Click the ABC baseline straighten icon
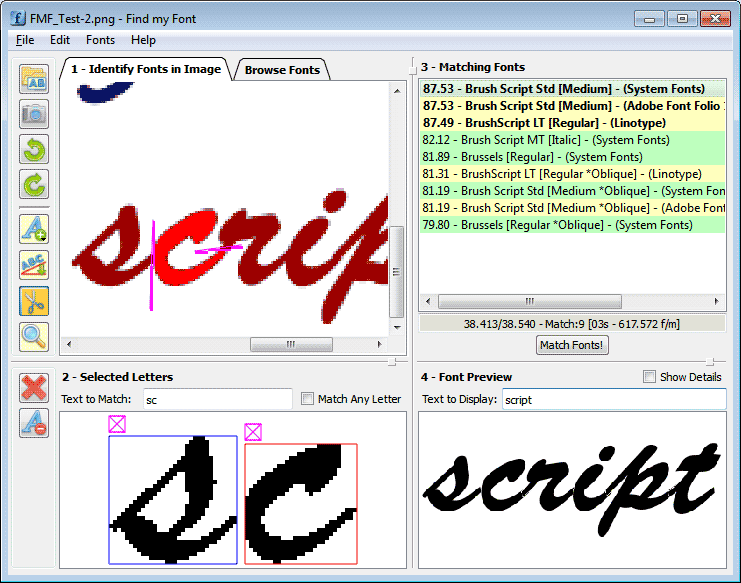The width and height of the screenshot is (741, 583). click(x=34, y=265)
